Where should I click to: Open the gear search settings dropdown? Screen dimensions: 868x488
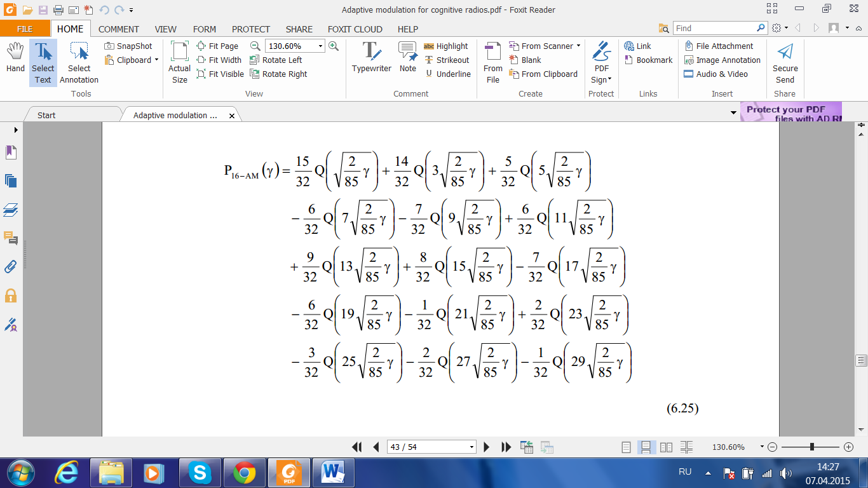780,28
